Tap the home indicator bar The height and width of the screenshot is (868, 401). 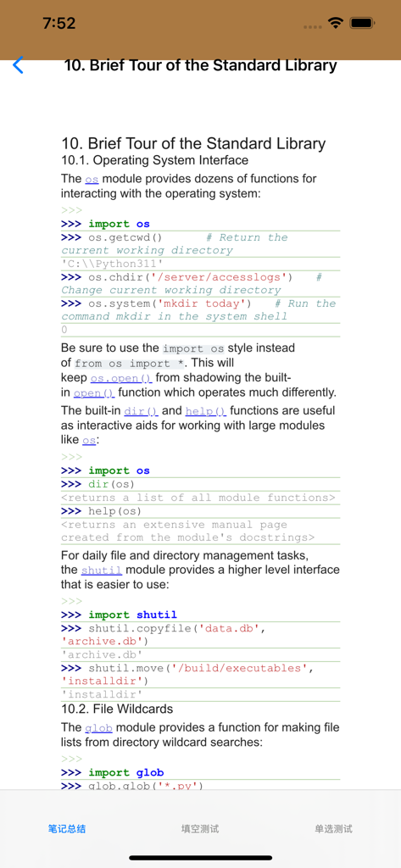point(200,858)
